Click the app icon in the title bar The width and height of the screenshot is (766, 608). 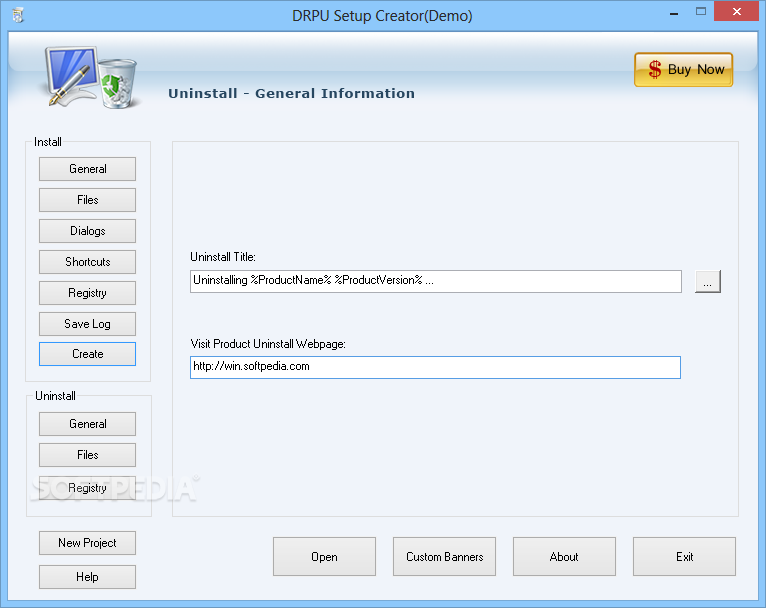tap(18, 15)
